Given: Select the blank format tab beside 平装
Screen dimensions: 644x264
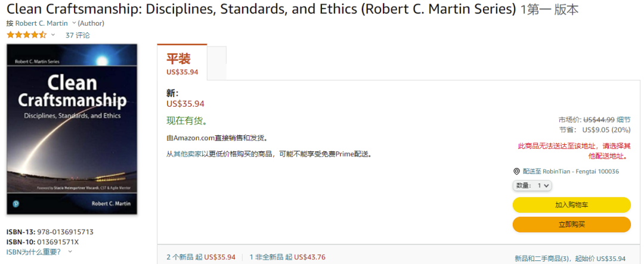Looking at the screenshot, I should coord(216,62).
